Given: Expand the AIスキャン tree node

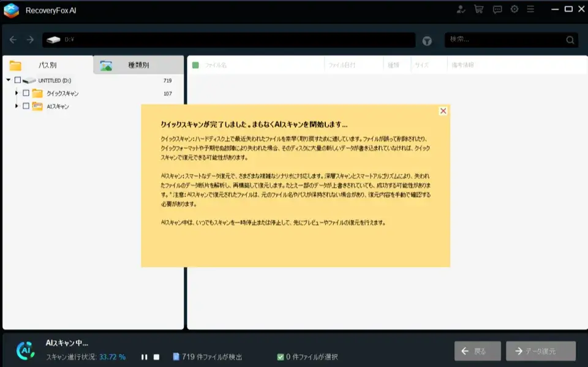Looking at the screenshot, I should [x=17, y=106].
